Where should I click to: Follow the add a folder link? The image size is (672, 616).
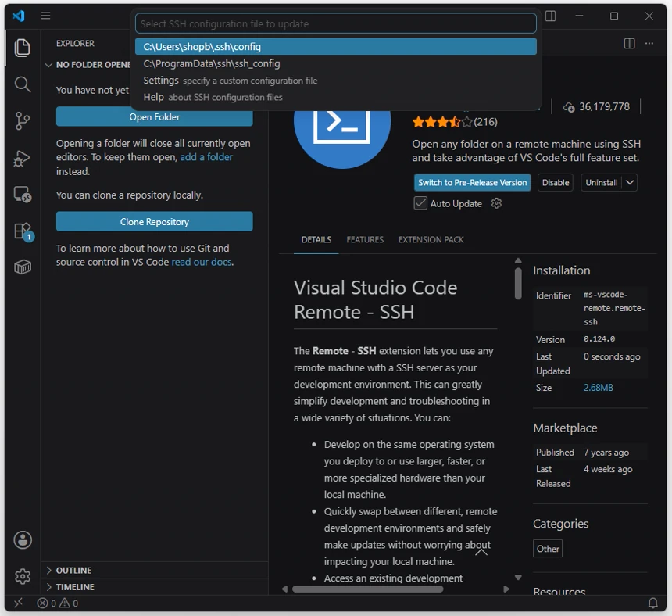click(206, 157)
